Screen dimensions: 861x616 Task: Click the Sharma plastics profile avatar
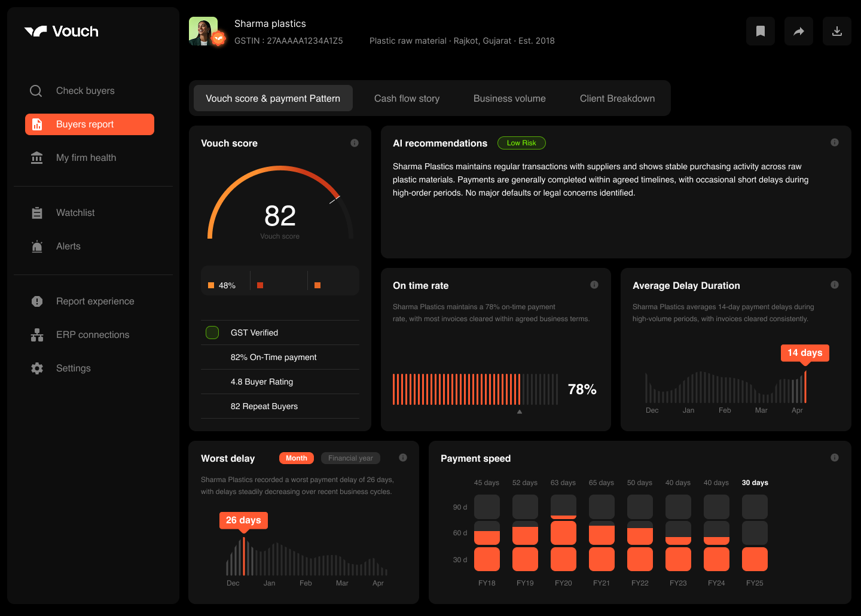tap(203, 31)
